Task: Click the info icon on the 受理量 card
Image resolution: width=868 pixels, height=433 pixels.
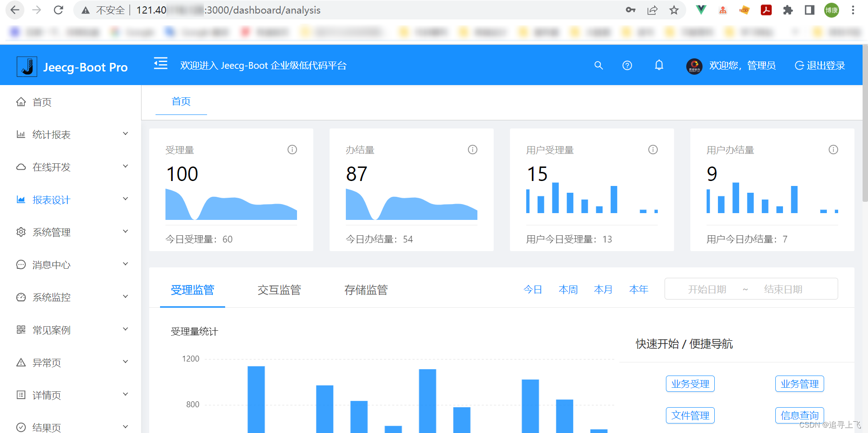Action: pyautogui.click(x=292, y=149)
